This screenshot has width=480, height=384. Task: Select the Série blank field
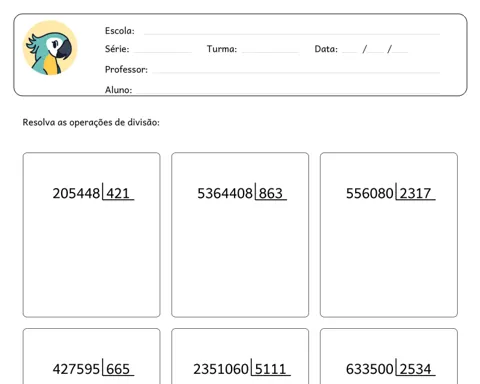(162, 52)
